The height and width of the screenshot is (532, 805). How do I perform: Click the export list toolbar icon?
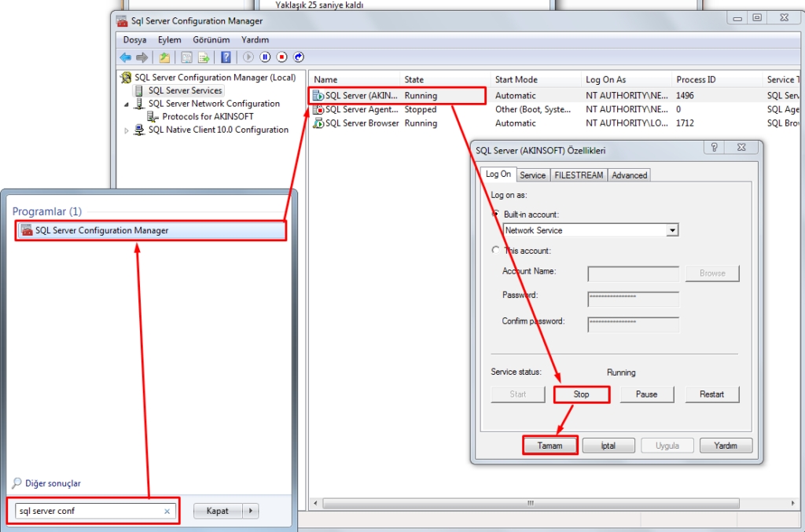[204, 57]
